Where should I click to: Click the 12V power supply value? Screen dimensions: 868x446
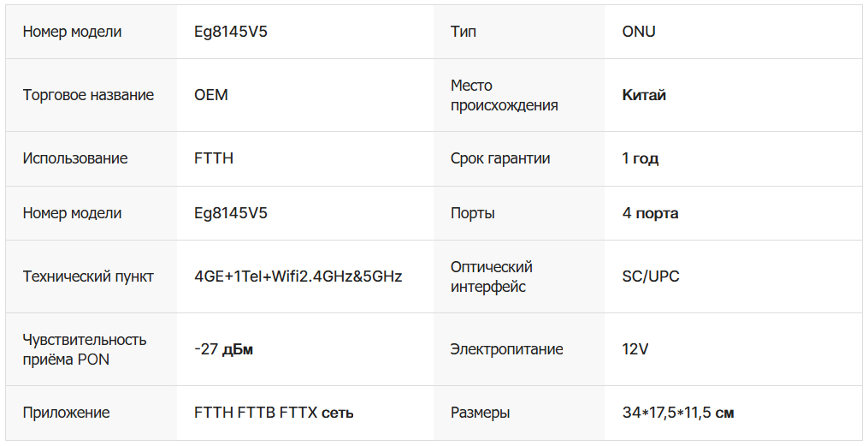pyautogui.click(x=635, y=349)
